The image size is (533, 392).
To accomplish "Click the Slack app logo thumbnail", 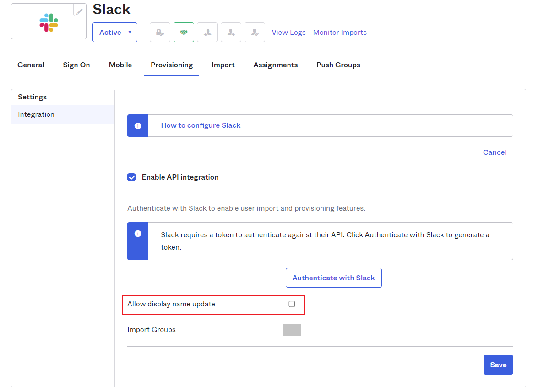I will (x=49, y=22).
